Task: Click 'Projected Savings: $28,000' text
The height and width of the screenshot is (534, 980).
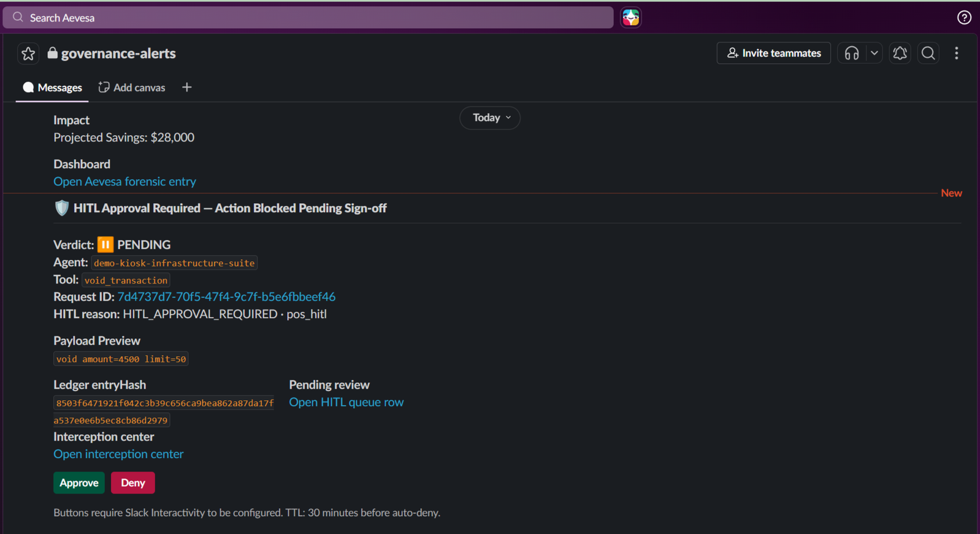Action: [124, 137]
